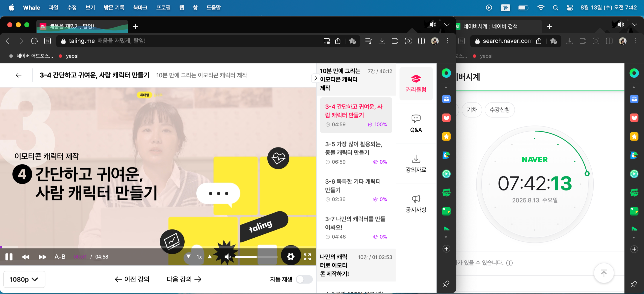Mute the video player volume
Viewport: 644px width, 294px height.
pos(227,257)
